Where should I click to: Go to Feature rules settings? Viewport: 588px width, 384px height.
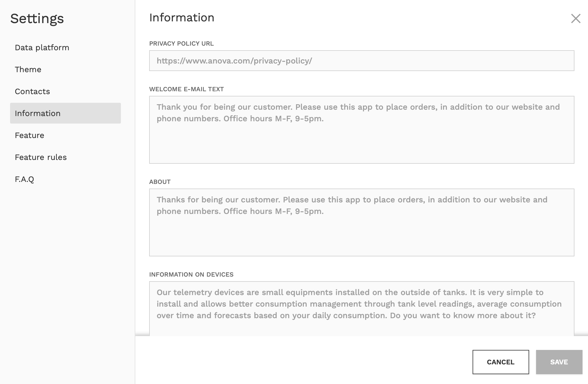point(40,157)
